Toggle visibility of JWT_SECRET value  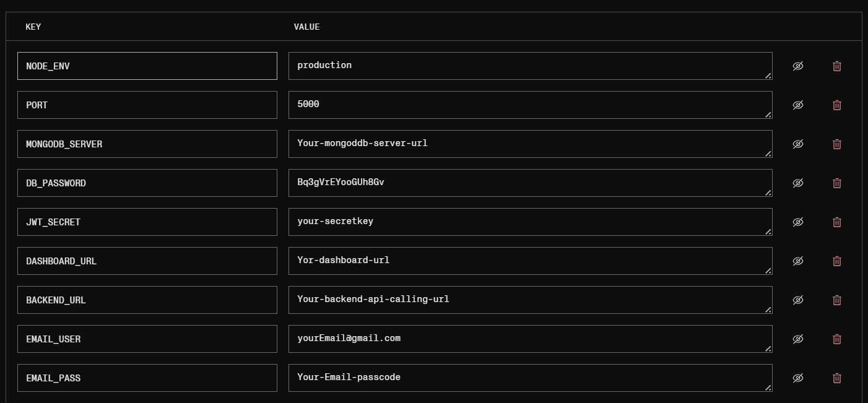point(798,222)
